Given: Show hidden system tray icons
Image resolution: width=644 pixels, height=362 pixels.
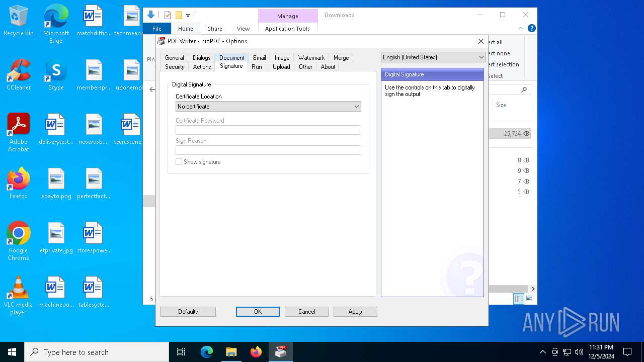Looking at the screenshot, I should point(542,352).
